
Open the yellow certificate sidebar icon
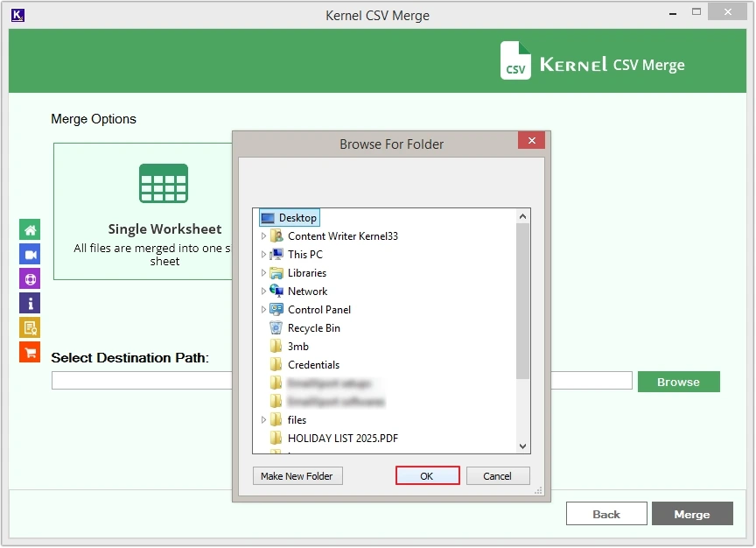(x=30, y=328)
